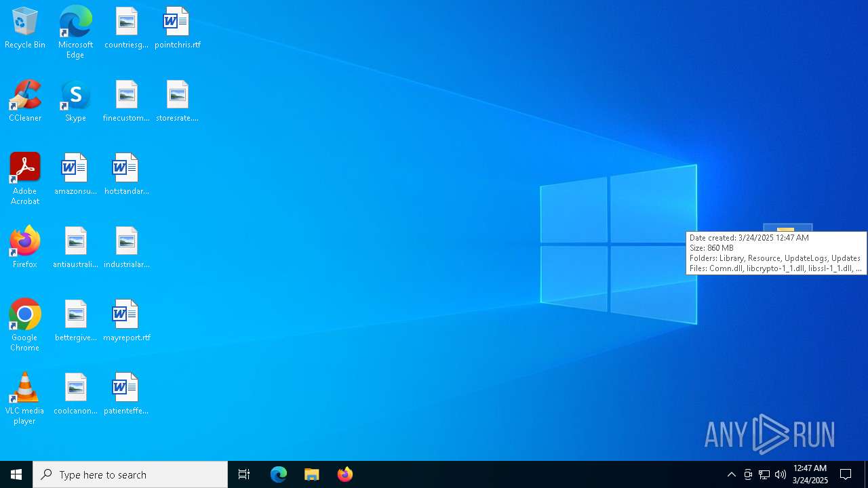This screenshot has height=488, width=868.
Task: Select antiaustrali... image file
Action: click(x=75, y=248)
